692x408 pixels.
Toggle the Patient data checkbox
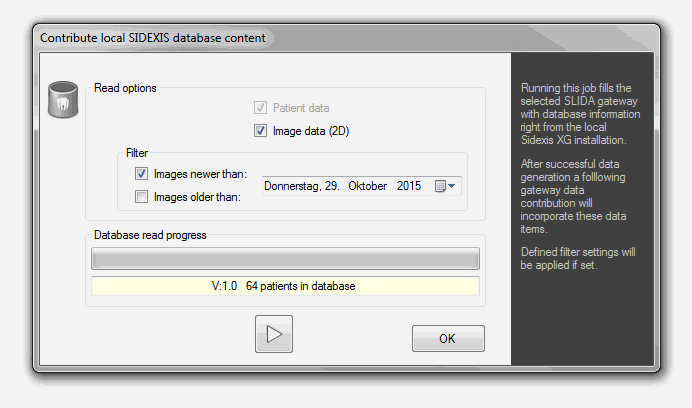[260, 108]
